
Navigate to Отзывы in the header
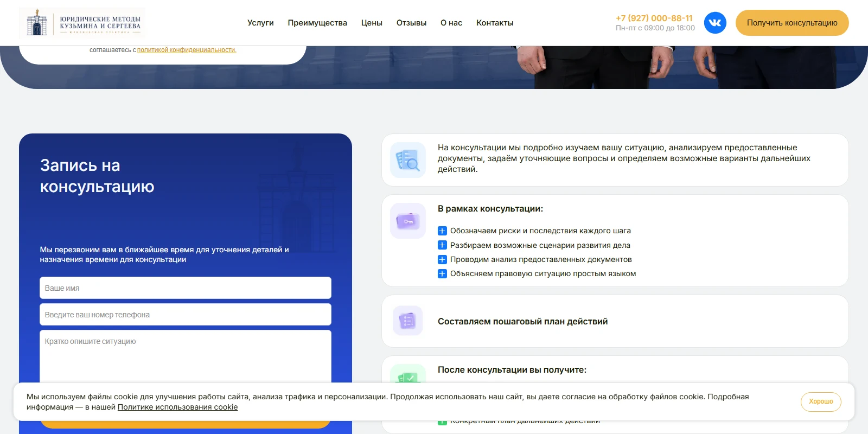411,23
